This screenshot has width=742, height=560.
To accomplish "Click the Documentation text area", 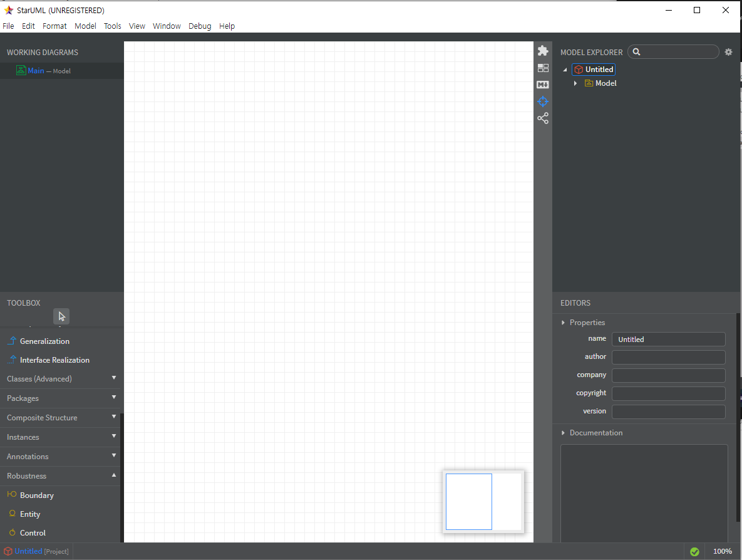I will pyautogui.click(x=644, y=493).
